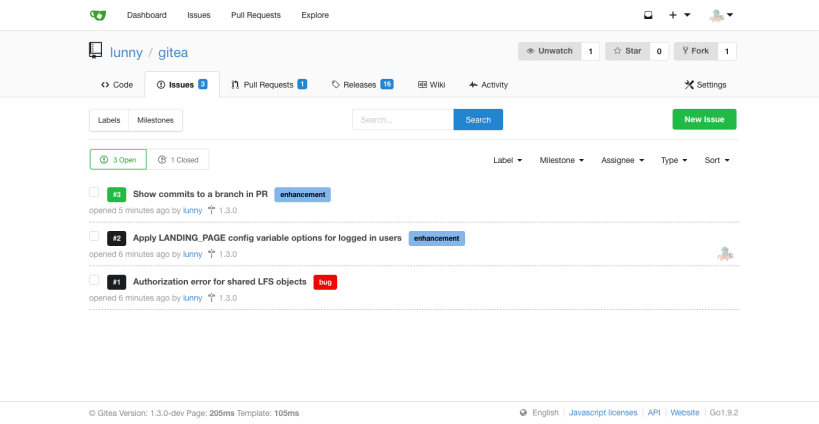
Task: Switch to the Activity tab
Action: 488,85
